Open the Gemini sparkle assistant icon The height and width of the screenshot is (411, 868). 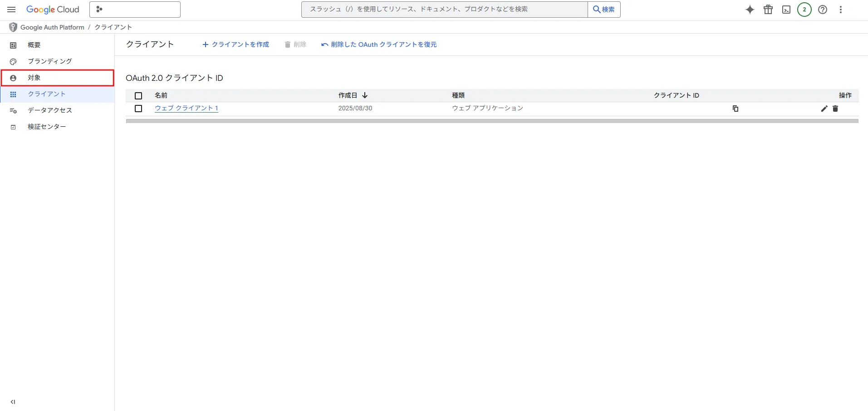coord(750,10)
